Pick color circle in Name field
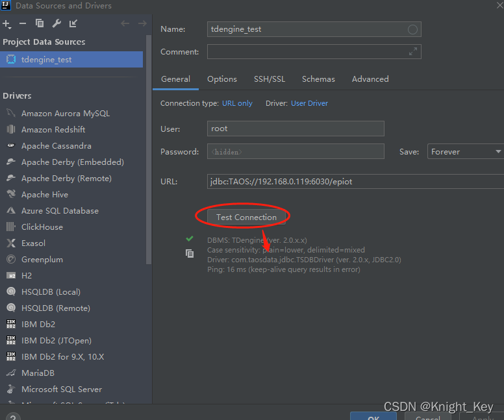 [412, 30]
